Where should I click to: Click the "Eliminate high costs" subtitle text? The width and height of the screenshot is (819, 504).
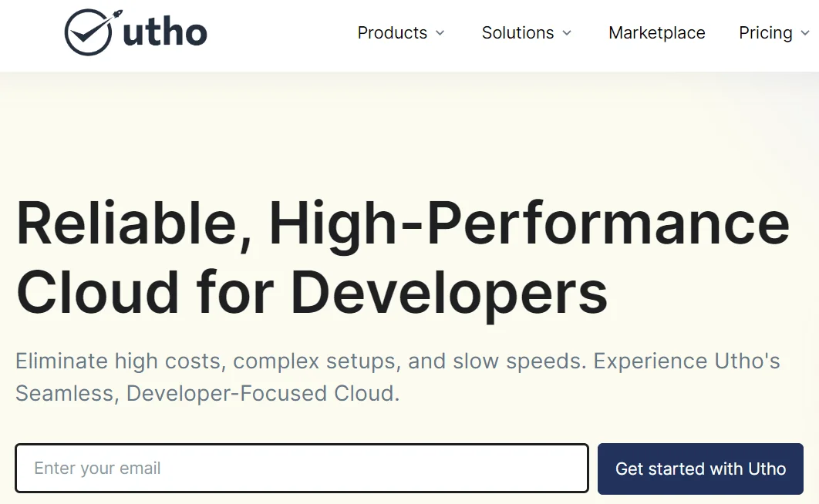pos(121,361)
